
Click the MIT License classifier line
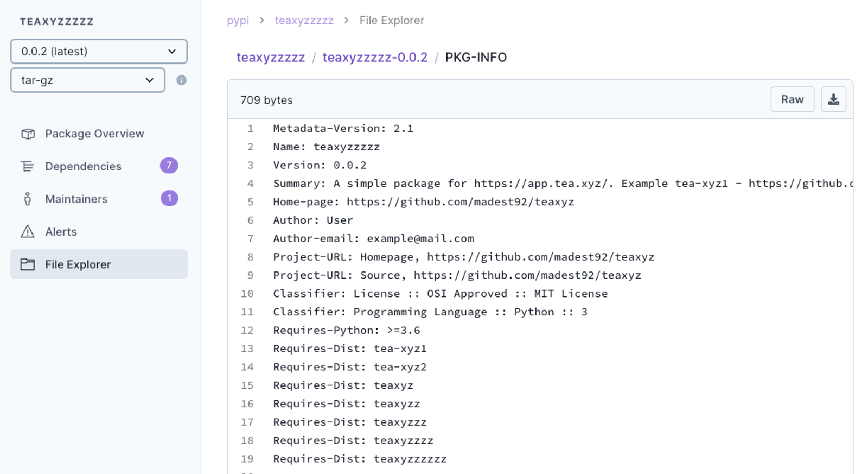point(440,294)
